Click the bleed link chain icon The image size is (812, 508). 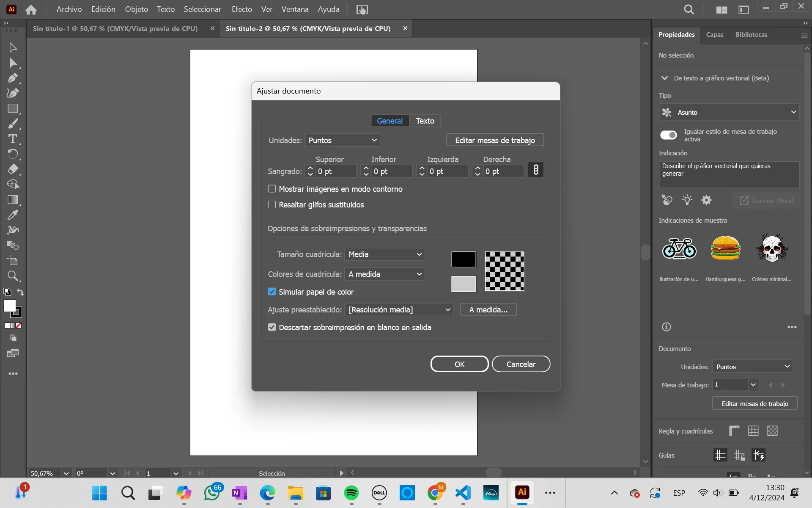(x=535, y=170)
